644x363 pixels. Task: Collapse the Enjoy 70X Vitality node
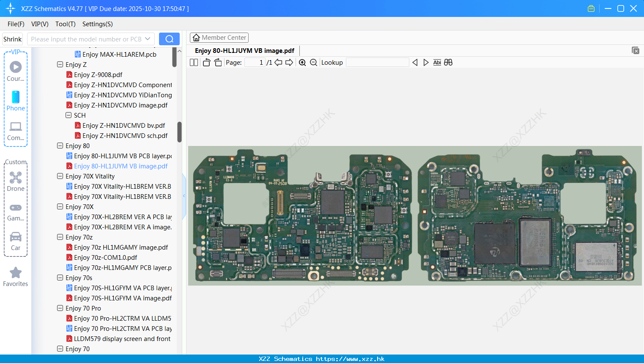point(60,176)
